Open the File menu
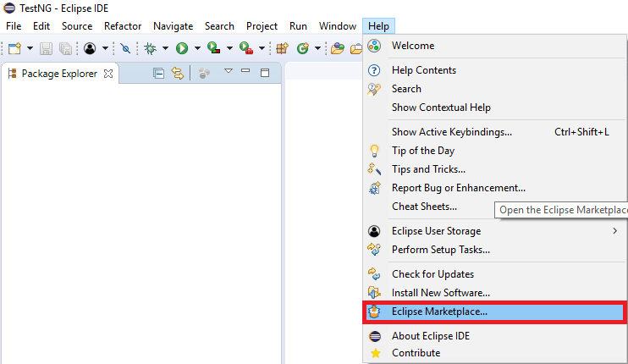Viewport: 628px width, 364px height. [x=14, y=26]
